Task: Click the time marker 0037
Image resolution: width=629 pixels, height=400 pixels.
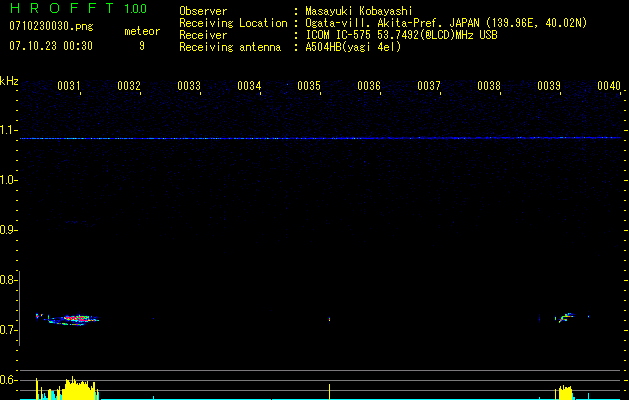Action: pyautogui.click(x=429, y=85)
